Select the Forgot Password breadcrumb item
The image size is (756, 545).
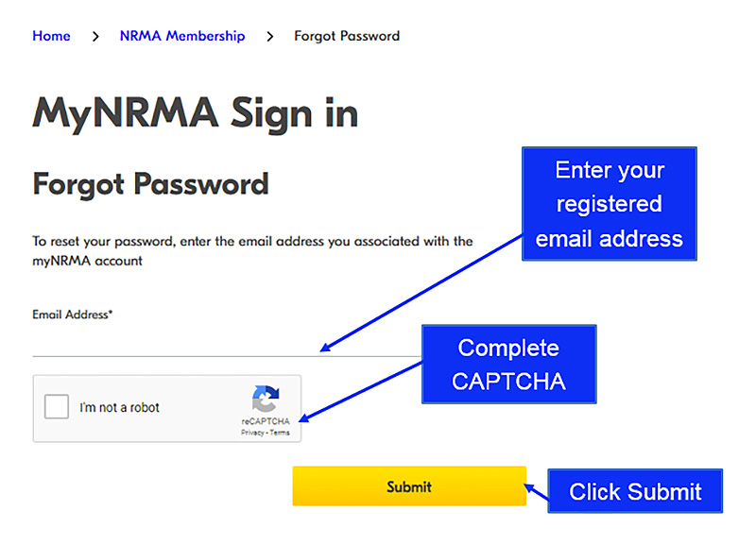347,36
